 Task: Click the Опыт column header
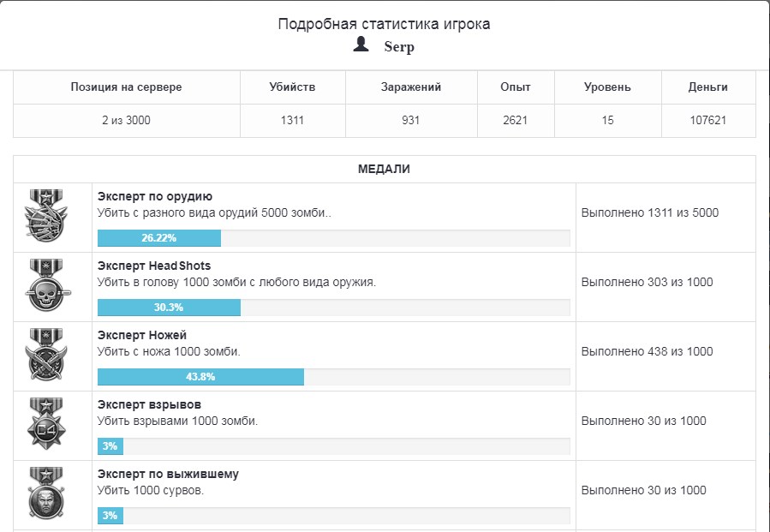pos(516,87)
